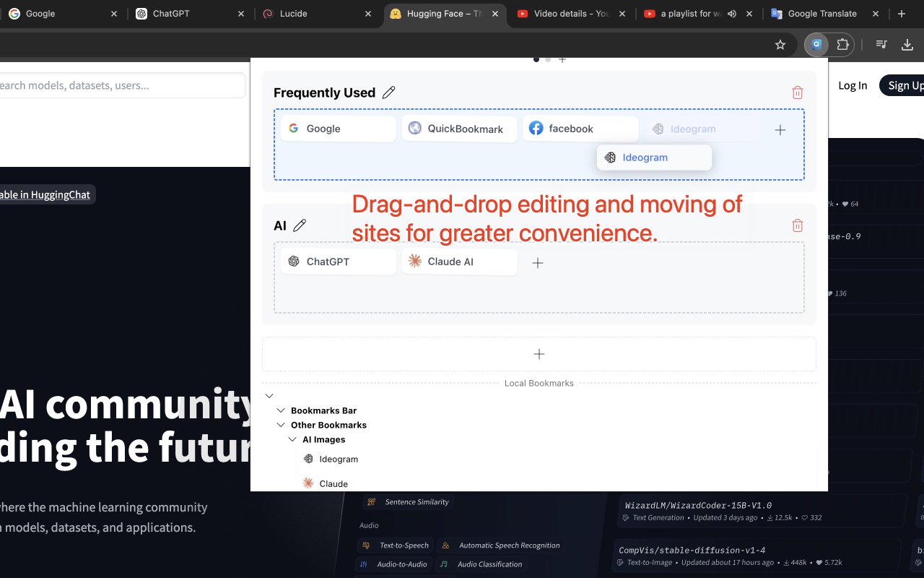Edit the Frequently Used group name
Image resolution: width=924 pixels, height=578 pixels.
pos(388,92)
